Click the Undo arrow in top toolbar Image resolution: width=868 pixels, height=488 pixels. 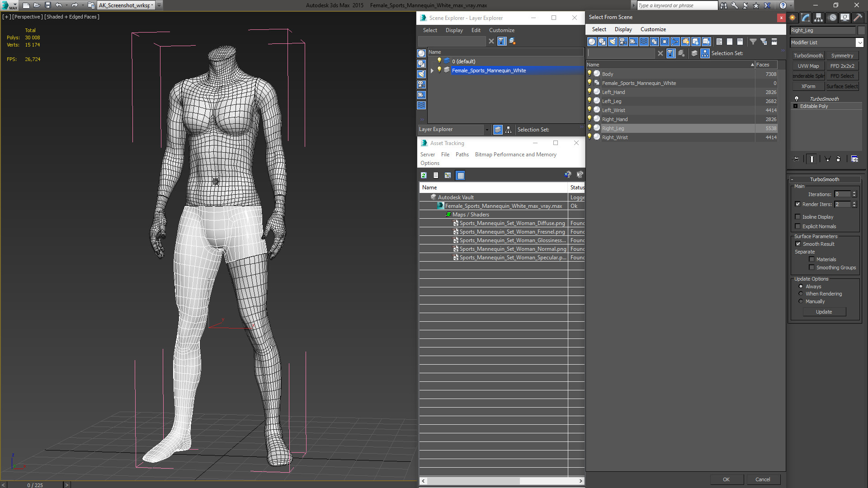(58, 5)
